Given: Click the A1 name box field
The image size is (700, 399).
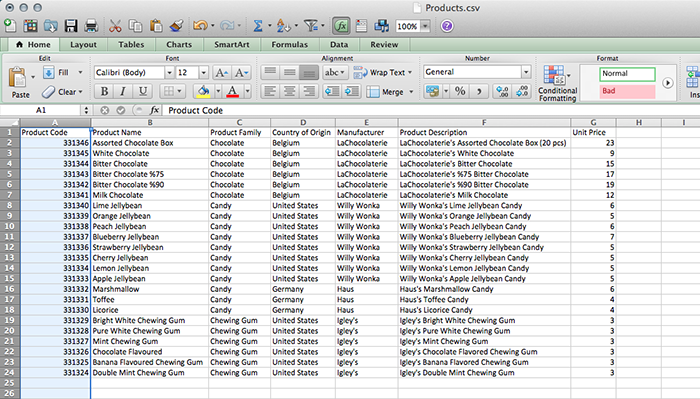Looking at the screenshot, I should pos(41,110).
